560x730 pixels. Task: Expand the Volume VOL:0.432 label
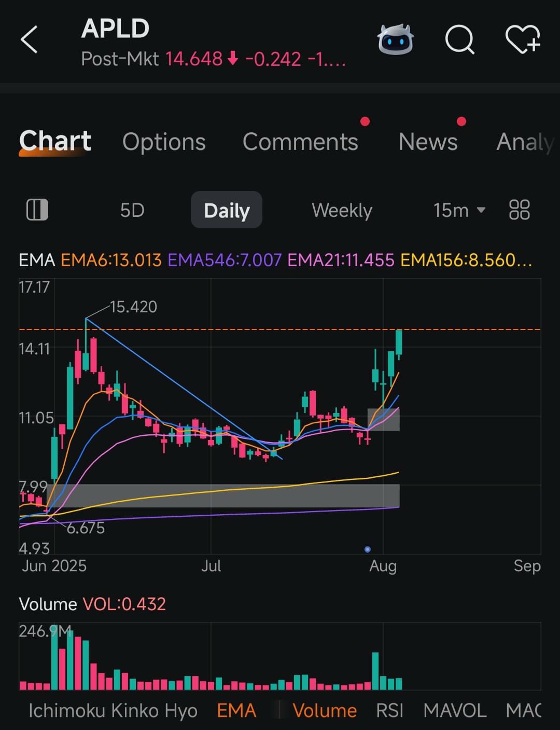click(x=92, y=604)
